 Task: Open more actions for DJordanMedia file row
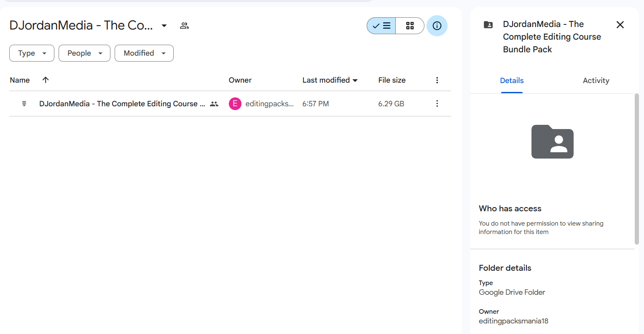click(437, 104)
